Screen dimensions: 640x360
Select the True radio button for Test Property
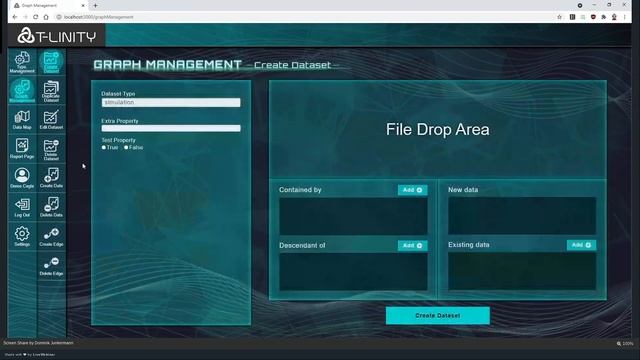pos(104,147)
